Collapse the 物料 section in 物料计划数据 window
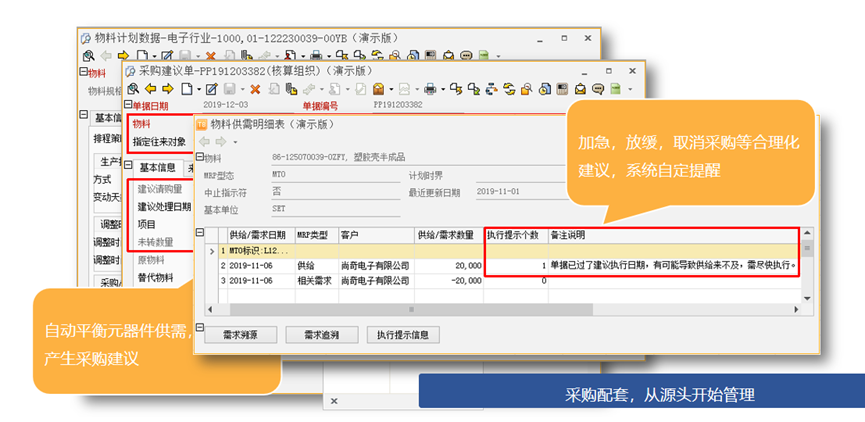The width and height of the screenshot is (865, 422). click(x=83, y=71)
